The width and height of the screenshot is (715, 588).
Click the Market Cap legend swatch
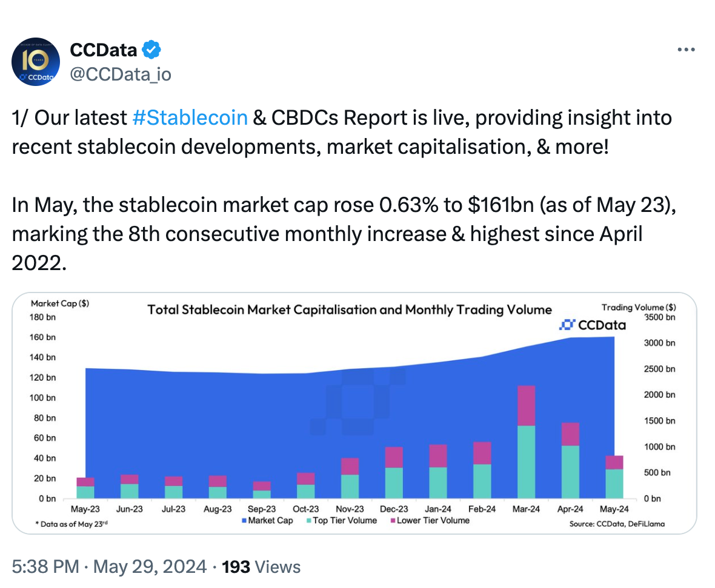click(244, 521)
